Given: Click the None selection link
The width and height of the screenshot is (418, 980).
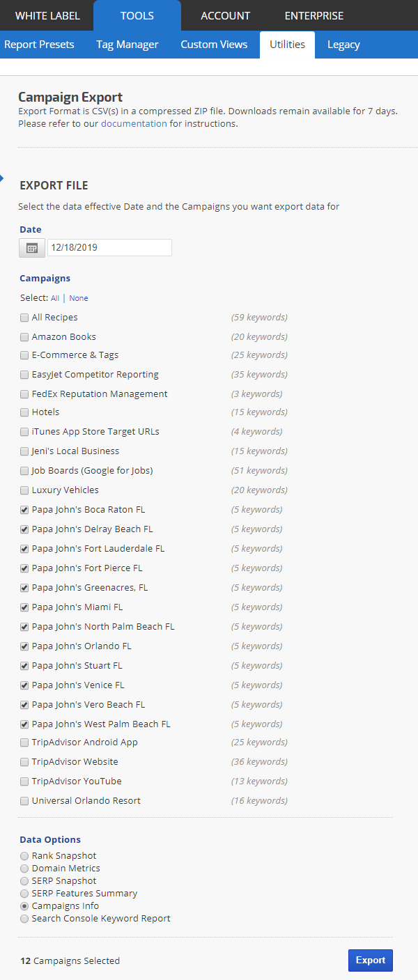Looking at the screenshot, I should [79, 298].
